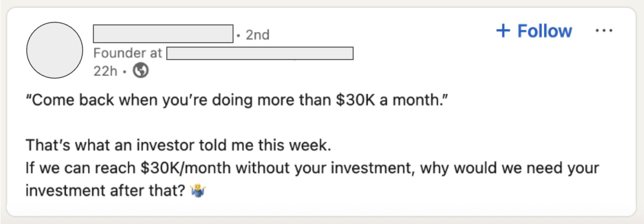Click the redacted author name
The height and width of the screenshot is (224, 644).
coord(163,34)
